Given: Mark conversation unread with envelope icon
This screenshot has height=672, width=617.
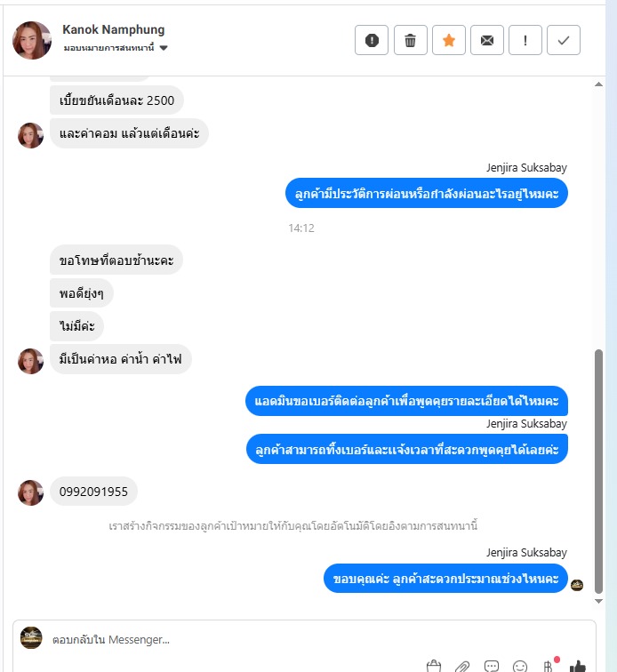Looking at the screenshot, I should pyautogui.click(x=486, y=40).
